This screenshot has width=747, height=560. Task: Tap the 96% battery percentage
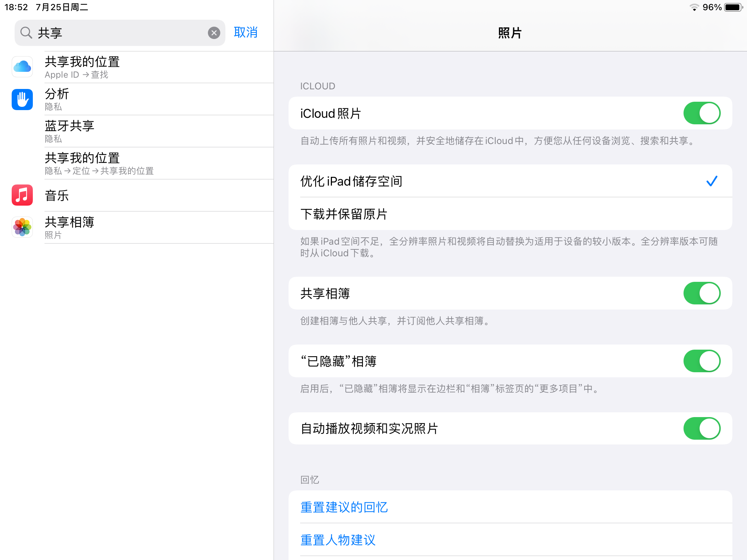point(712,7)
